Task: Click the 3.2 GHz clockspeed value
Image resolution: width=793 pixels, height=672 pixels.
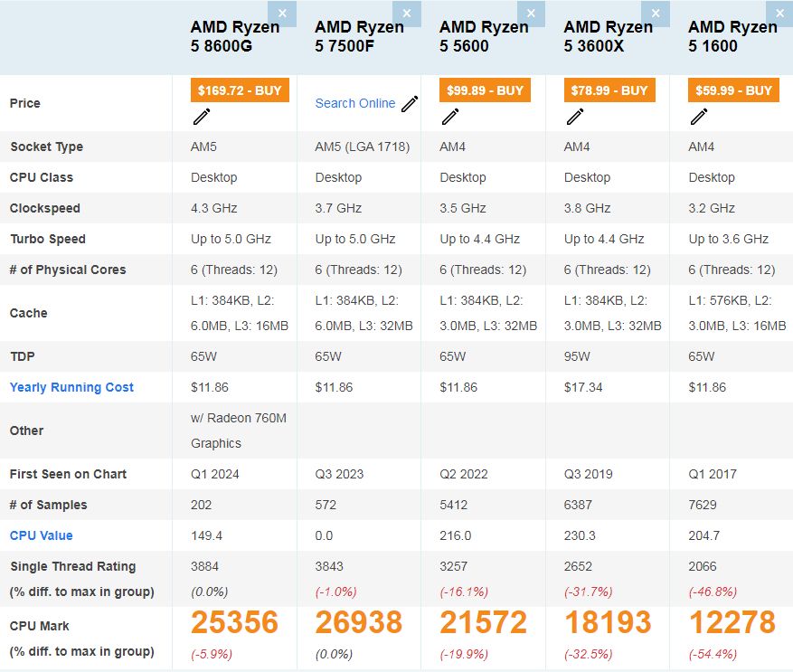Action: pyautogui.click(x=712, y=208)
